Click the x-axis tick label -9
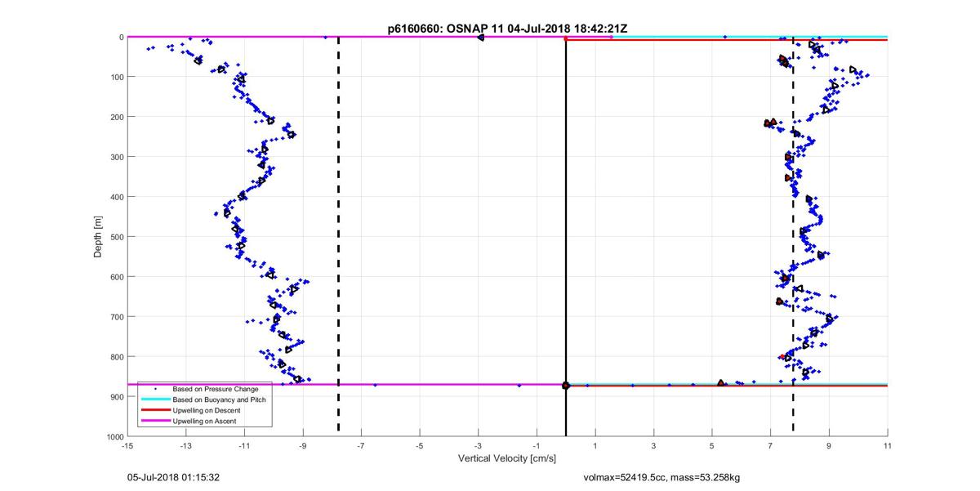The image size is (980, 491). 303,446
